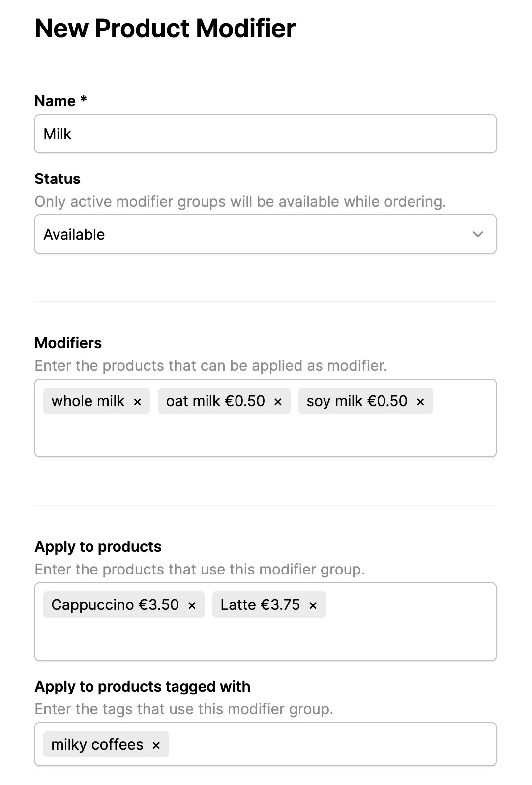The image size is (532, 785).
Task: Remove "Cappuccino €3.50" from applied products
Action: 192,604
